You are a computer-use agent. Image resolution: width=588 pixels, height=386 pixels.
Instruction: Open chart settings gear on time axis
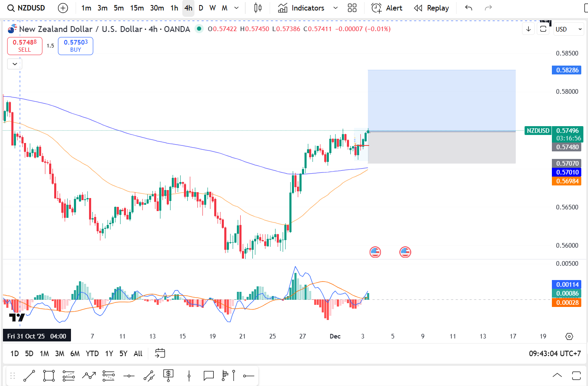coord(569,336)
